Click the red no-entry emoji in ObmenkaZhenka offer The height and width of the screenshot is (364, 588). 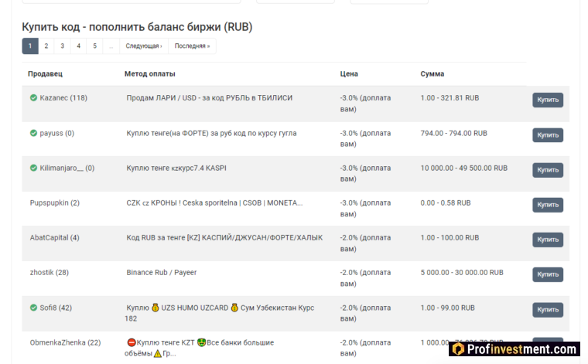131,342
